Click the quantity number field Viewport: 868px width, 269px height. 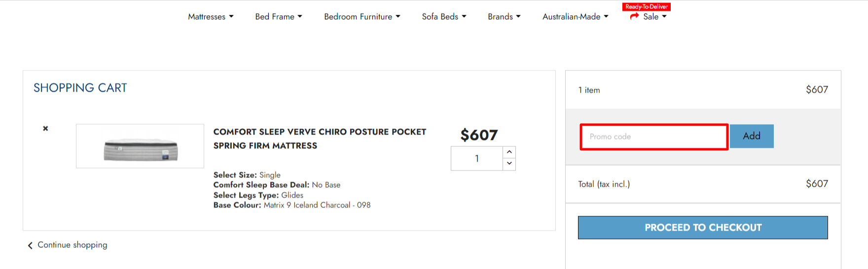[x=476, y=159]
